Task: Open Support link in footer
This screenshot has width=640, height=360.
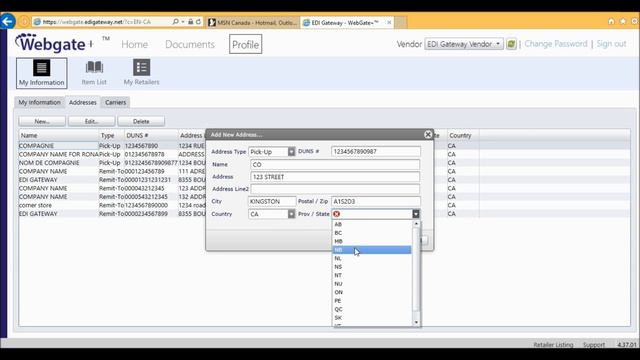Action: point(594,345)
